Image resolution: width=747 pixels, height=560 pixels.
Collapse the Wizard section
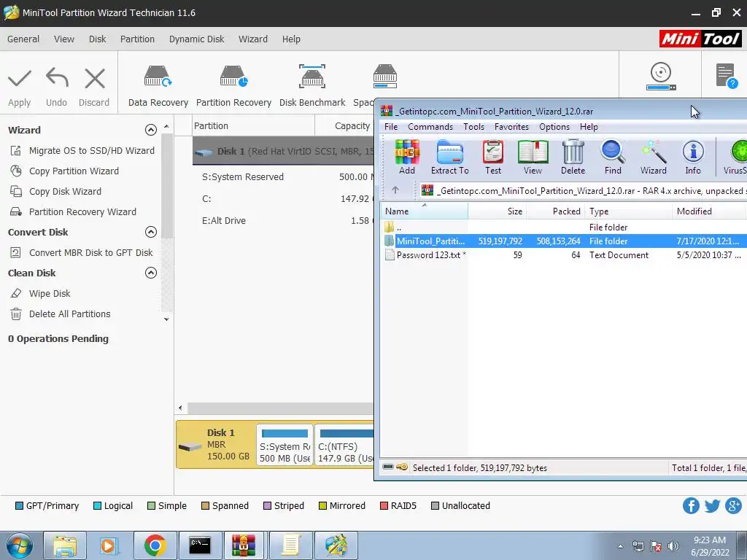(x=150, y=130)
